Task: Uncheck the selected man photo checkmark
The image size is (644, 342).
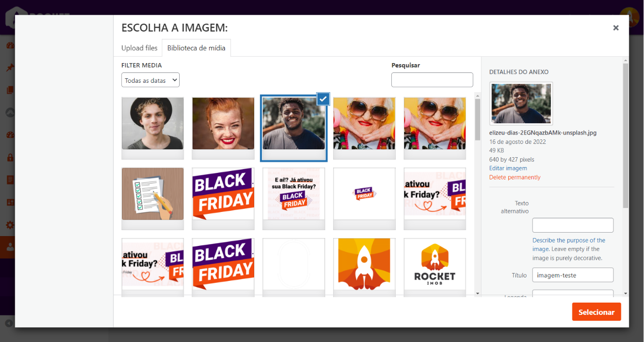Action: click(323, 99)
